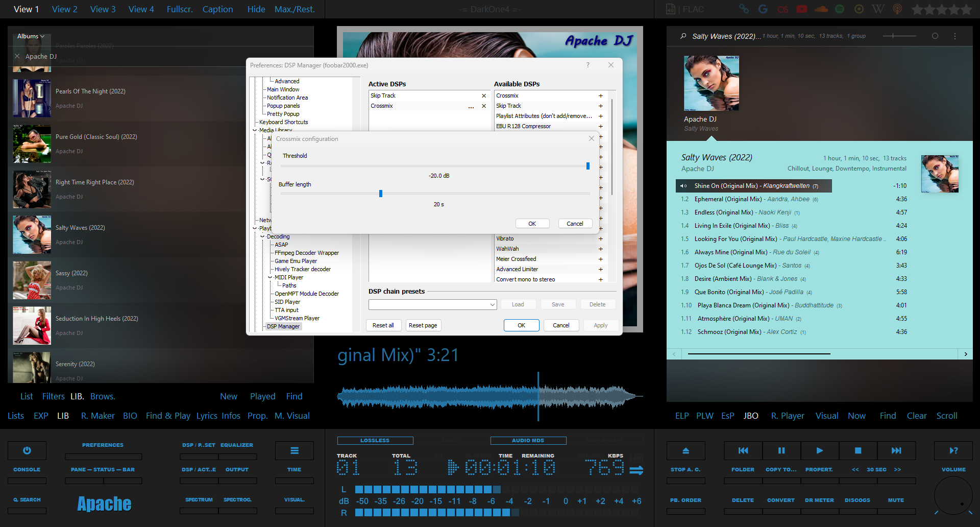Click Reset page in Preferences window
This screenshot has width=980, height=527.
click(423, 325)
